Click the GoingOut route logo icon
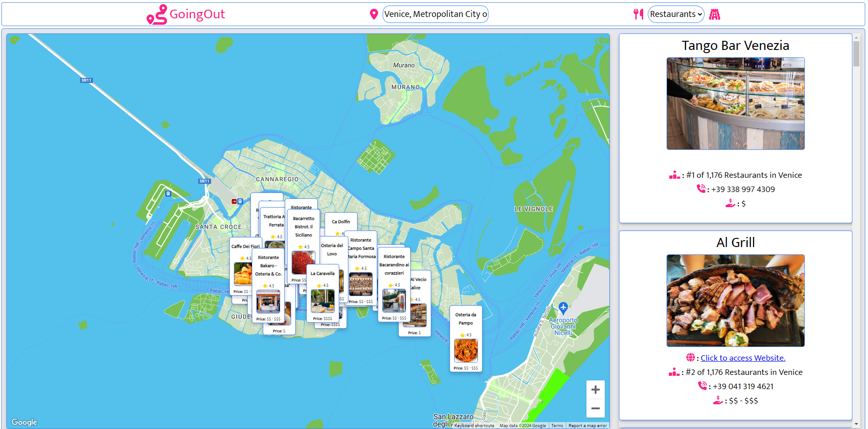 [x=157, y=15]
